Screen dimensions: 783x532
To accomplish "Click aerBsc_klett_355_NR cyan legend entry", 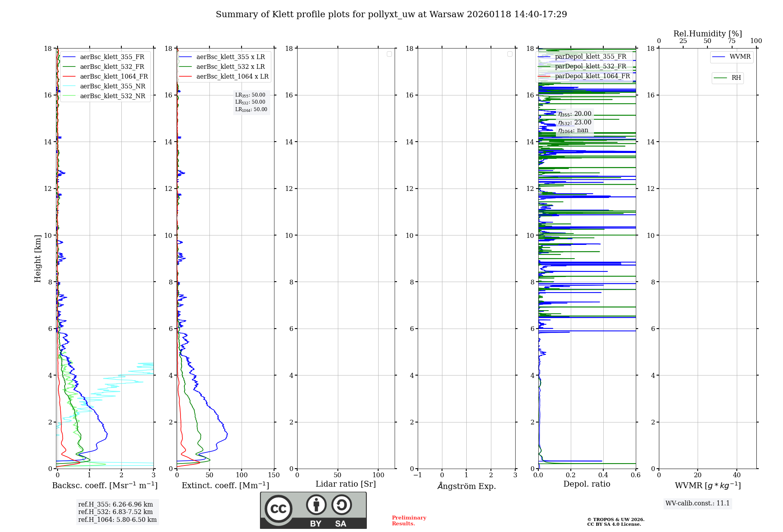I will (112, 86).
